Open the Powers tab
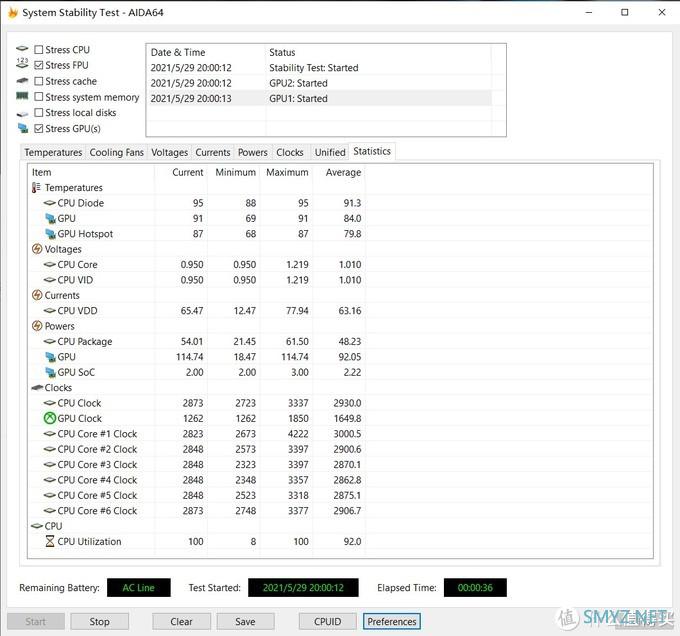 click(252, 152)
